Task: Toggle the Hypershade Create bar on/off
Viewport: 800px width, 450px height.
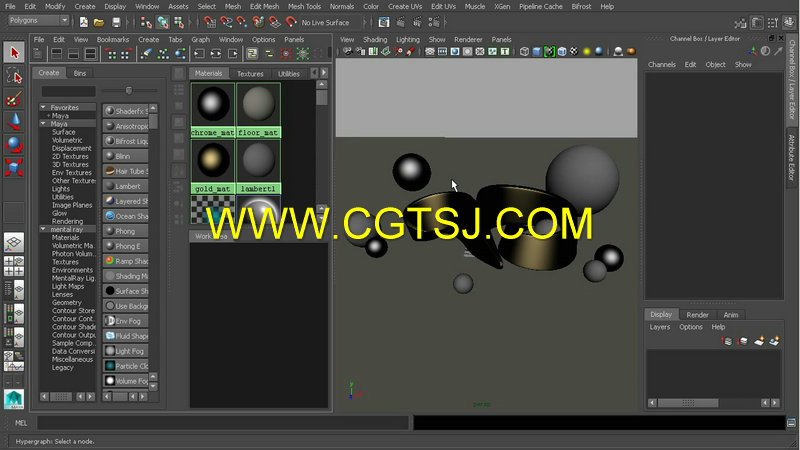Action: (38, 54)
